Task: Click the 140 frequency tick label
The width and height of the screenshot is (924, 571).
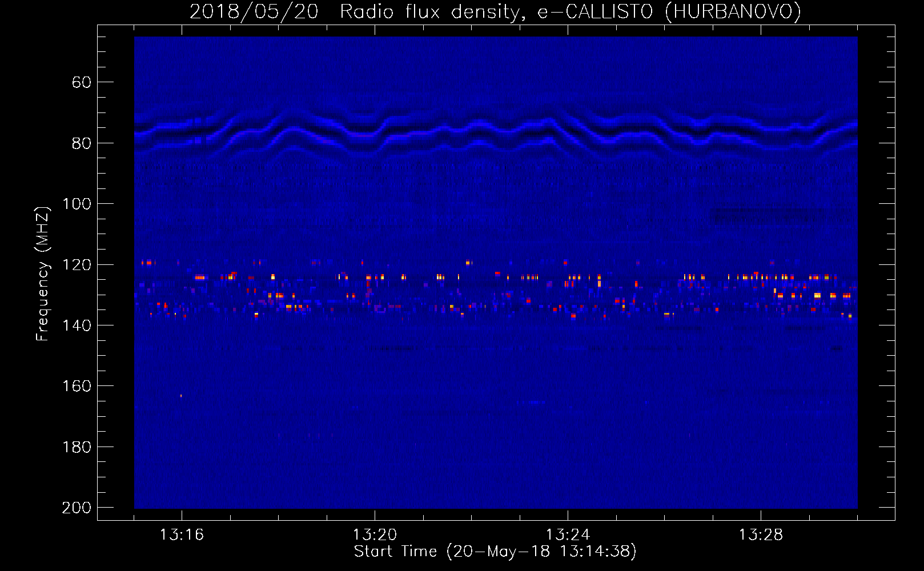Action: point(77,325)
